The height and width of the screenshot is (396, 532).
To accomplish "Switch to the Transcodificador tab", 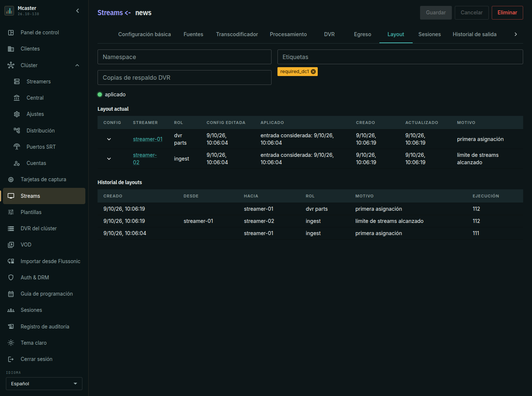I will point(237,34).
